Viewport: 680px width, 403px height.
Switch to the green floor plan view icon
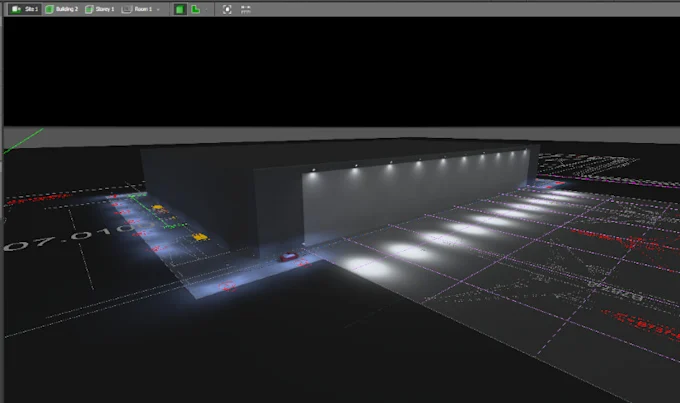coord(195,9)
